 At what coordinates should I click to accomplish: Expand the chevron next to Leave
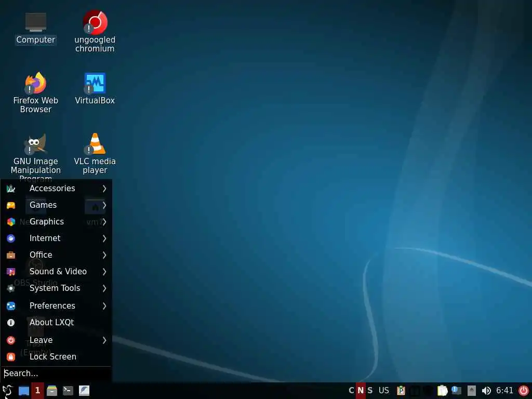(104, 340)
